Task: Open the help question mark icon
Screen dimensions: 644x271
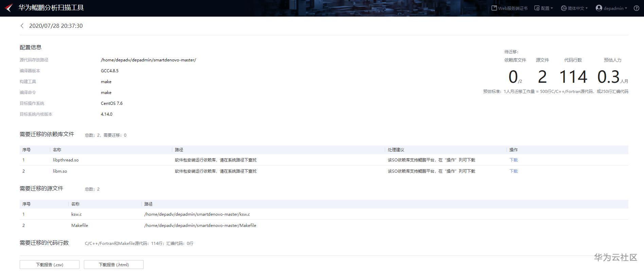Action: [x=637, y=8]
